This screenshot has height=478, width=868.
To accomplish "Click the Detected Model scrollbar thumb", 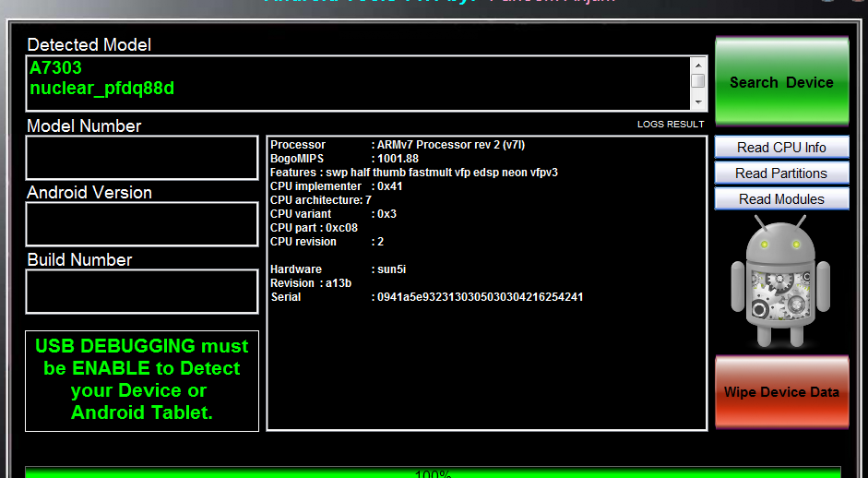I will (698, 81).
